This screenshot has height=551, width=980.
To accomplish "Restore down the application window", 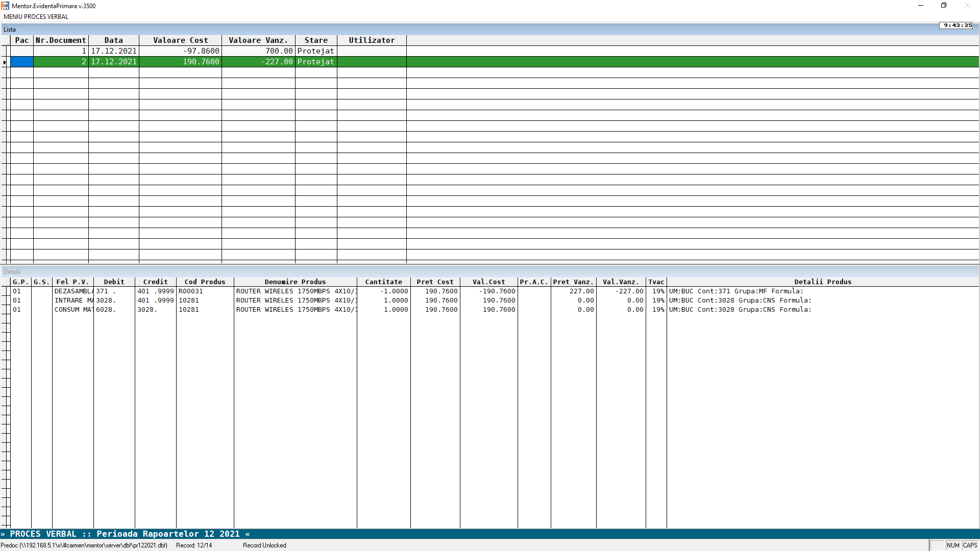I will click(x=944, y=6).
